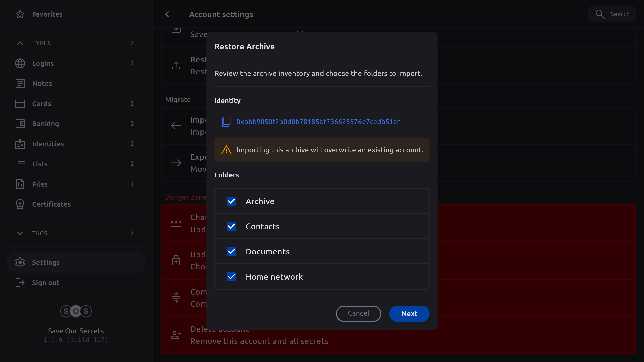
Task: Cancel the Restore Archive dialog
Action: [358, 313]
